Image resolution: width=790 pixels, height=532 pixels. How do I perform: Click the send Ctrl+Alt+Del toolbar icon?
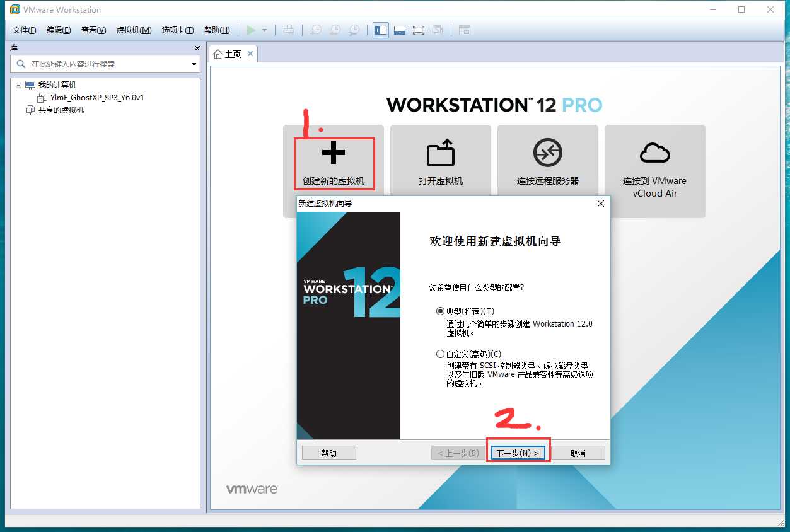289,30
